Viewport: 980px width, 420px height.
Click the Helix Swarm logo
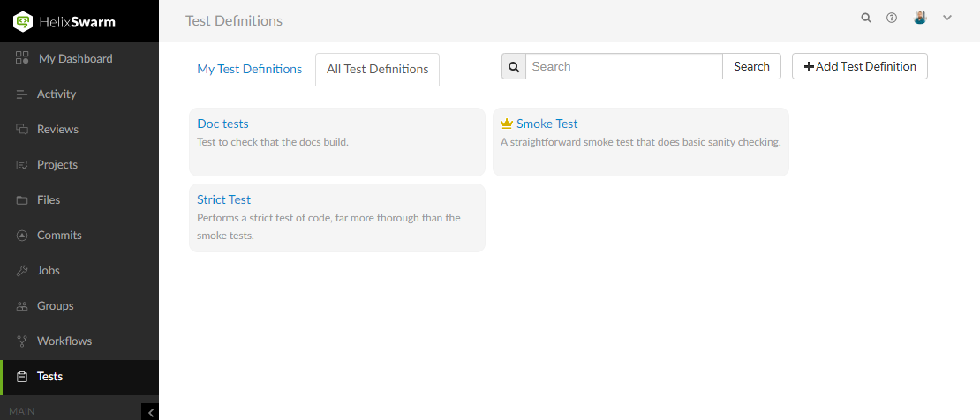click(x=65, y=21)
